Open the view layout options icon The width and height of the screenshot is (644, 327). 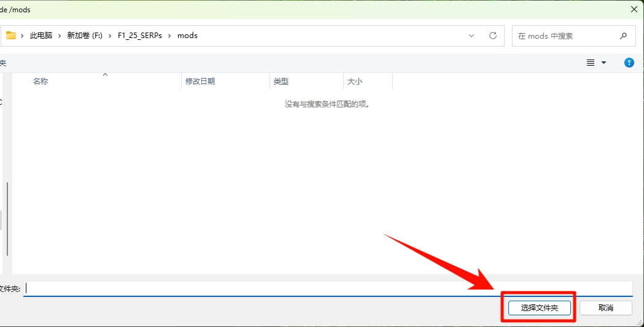[591, 63]
